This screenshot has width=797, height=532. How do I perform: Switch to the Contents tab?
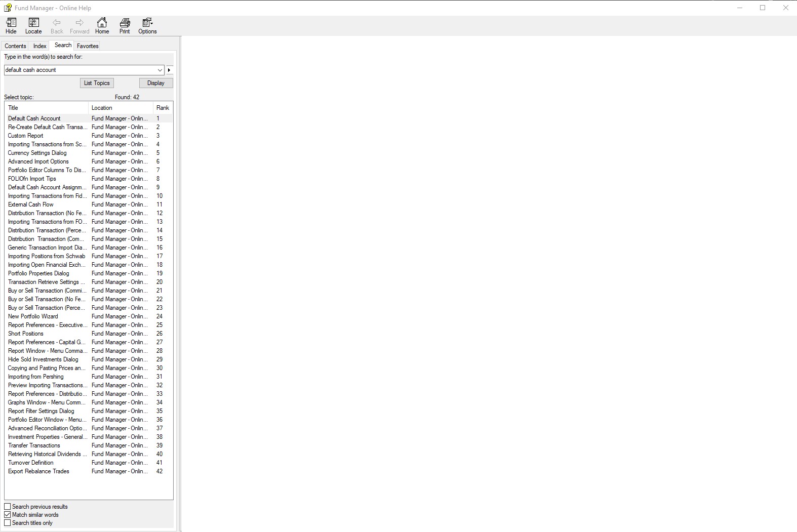[x=15, y=46]
